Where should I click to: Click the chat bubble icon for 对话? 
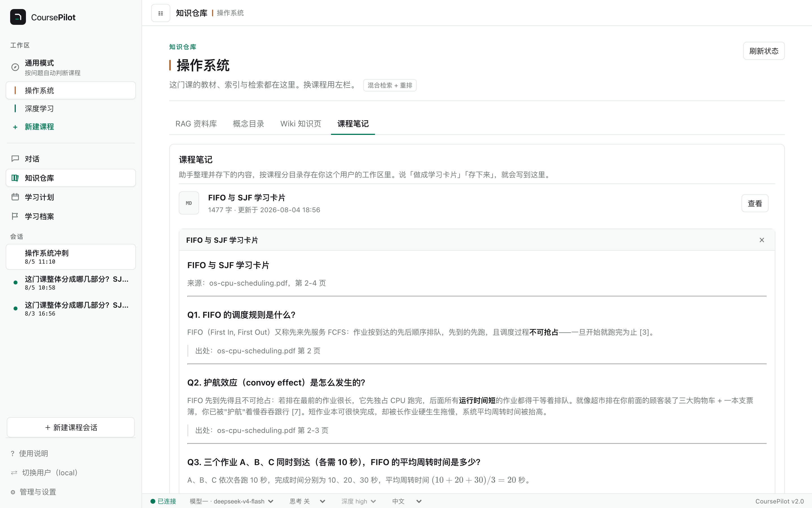pyautogui.click(x=15, y=159)
